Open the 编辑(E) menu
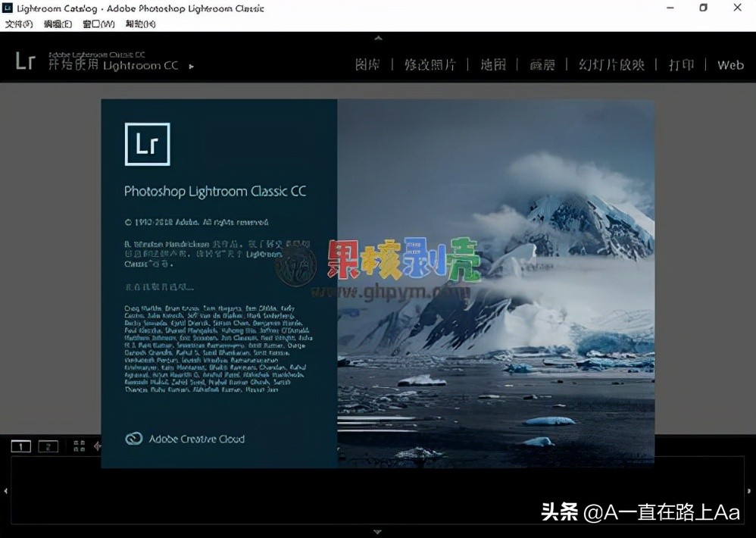The image size is (756, 538). tap(58, 23)
